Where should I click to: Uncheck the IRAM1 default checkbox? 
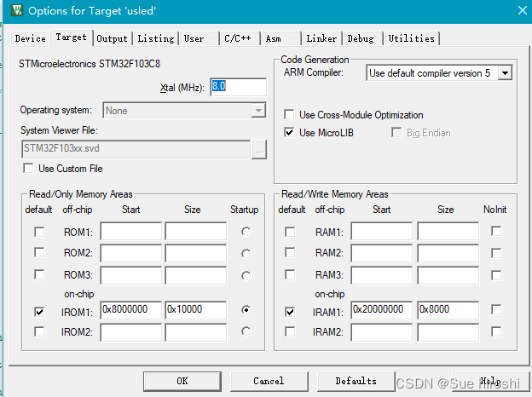[x=290, y=312]
